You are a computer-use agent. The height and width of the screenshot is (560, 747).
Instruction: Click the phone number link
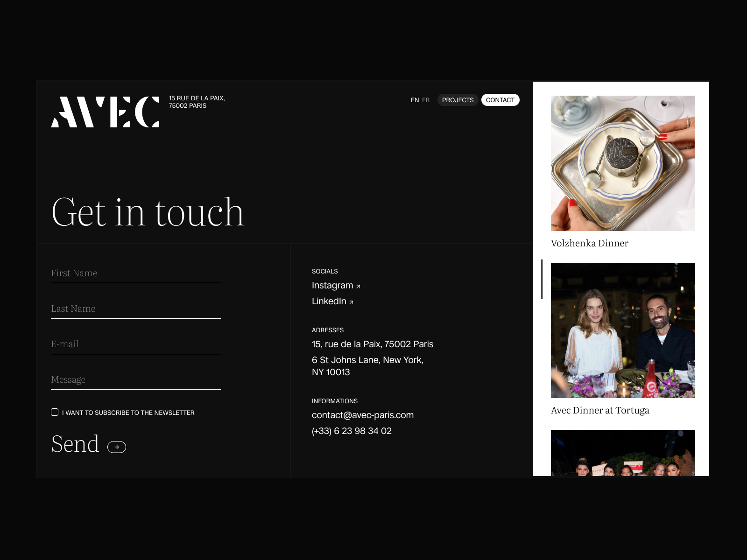pyautogui.click(x=352, y=431)
